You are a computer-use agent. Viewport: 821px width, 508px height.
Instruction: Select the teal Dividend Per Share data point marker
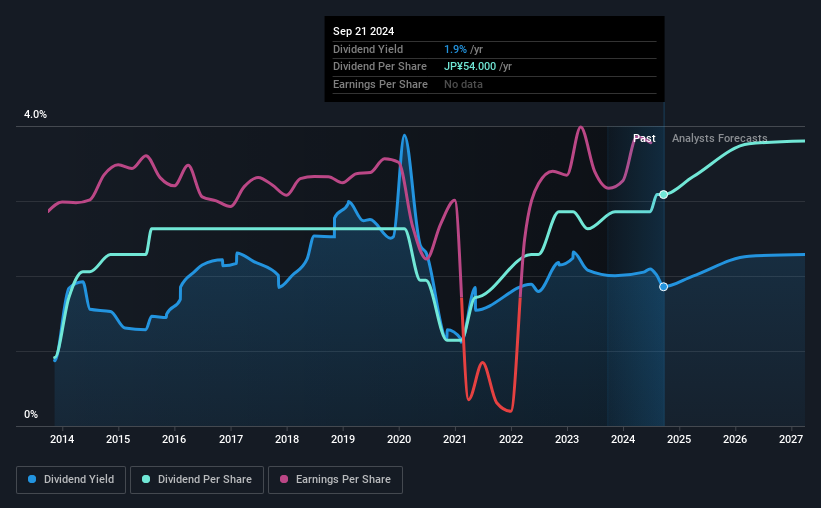point(663,194)
